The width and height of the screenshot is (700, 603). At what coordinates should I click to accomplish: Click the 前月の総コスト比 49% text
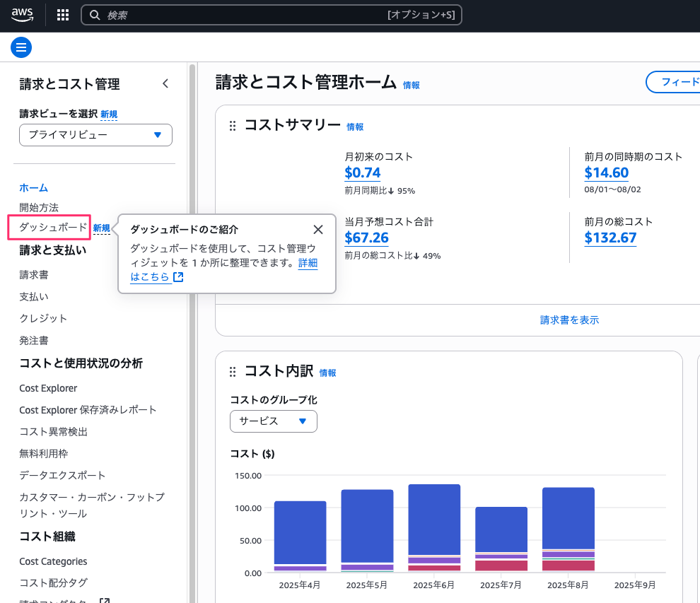(393, 256)
